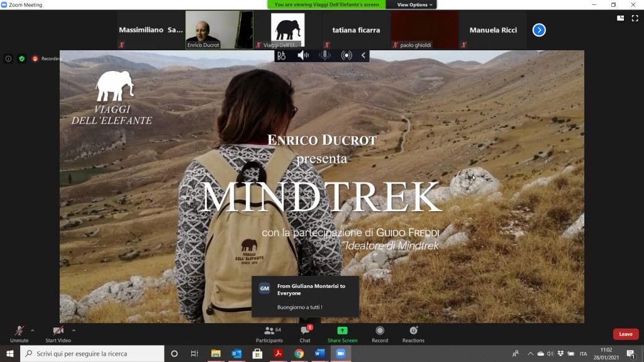This screenshot has height=362, width=644.
Task: Expand video options arrow next to Start Video
Action: (74, 330)
